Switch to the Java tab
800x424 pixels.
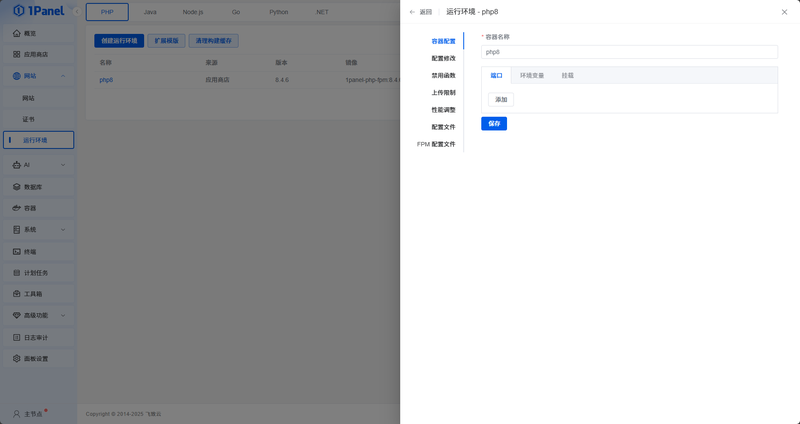pos(150,12)
